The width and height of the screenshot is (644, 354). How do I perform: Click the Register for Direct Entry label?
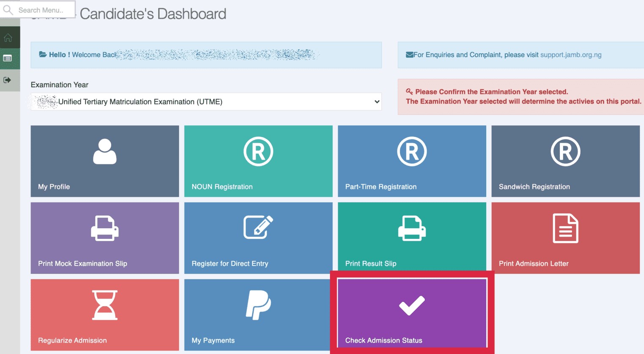coord(230,263)
